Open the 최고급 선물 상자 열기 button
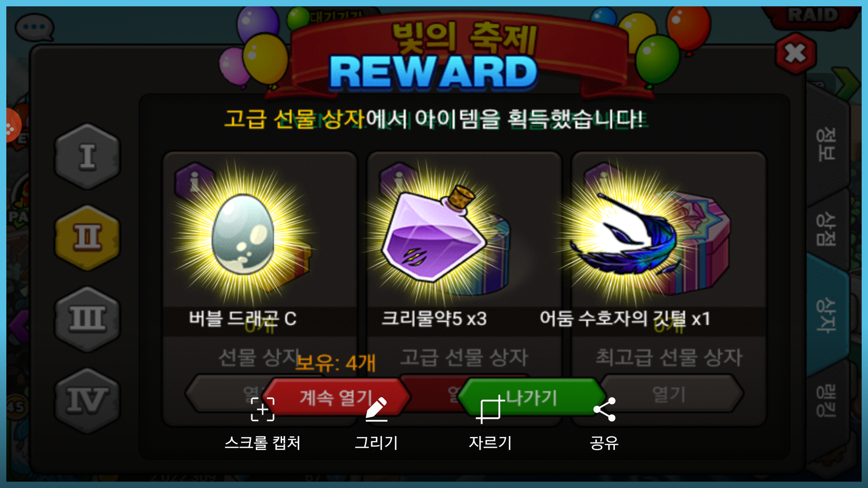 click(669, 394)
